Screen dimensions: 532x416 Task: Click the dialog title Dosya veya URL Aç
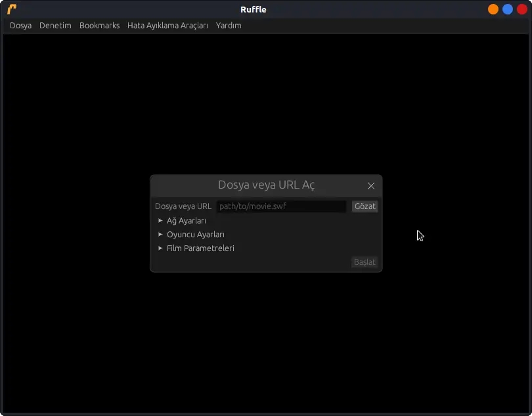coord(267,185)
